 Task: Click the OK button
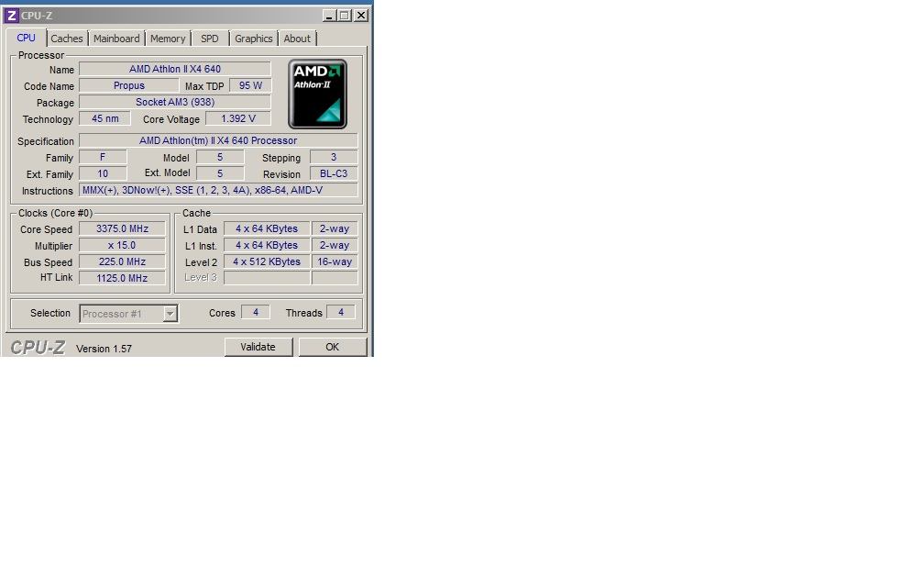333,347
